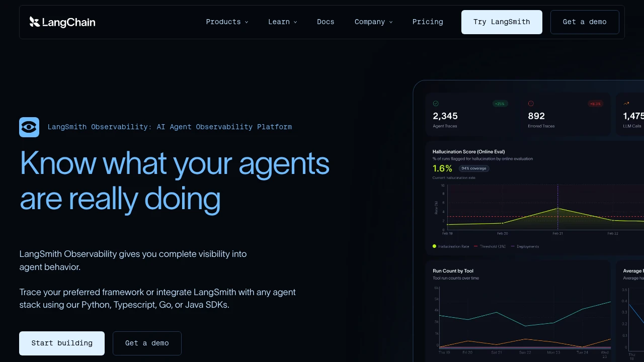Click the red alert icon above Errored Traces
The height and width of the screenshot is (362, 644).
point(531,104)
